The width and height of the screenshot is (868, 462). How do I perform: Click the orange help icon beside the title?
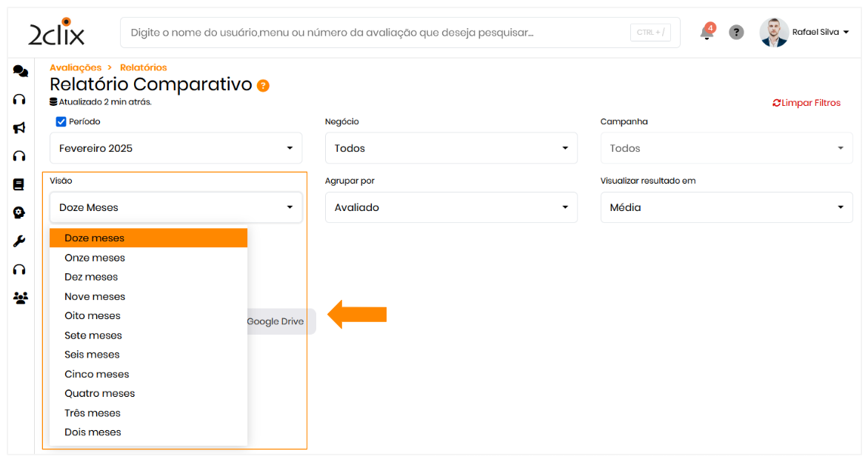263,86
